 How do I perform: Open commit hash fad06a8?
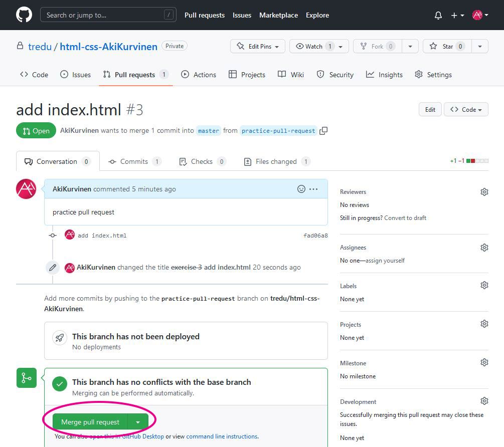(315, 236)
